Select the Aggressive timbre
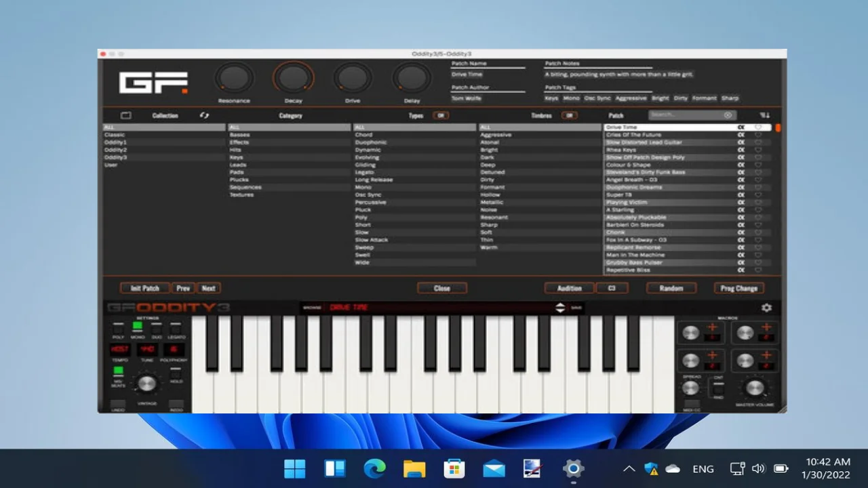Screen dimensions: 868x488 [x=539, y=135]
